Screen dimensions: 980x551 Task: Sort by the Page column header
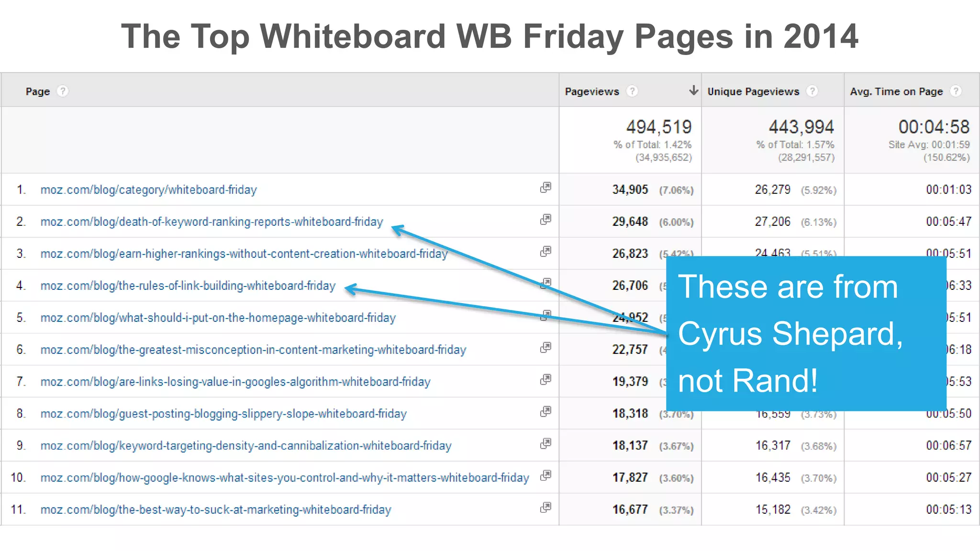pyautogui.click(x=38, y=91)
